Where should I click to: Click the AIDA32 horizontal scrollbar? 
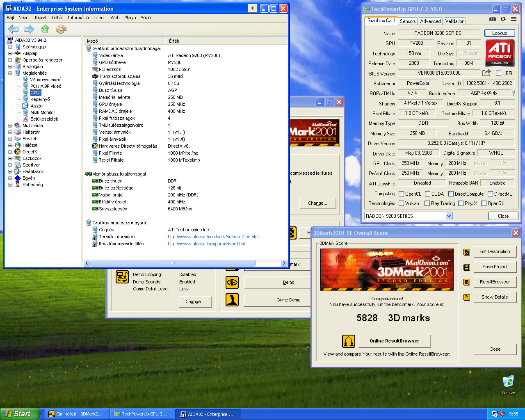coord(173,263)
